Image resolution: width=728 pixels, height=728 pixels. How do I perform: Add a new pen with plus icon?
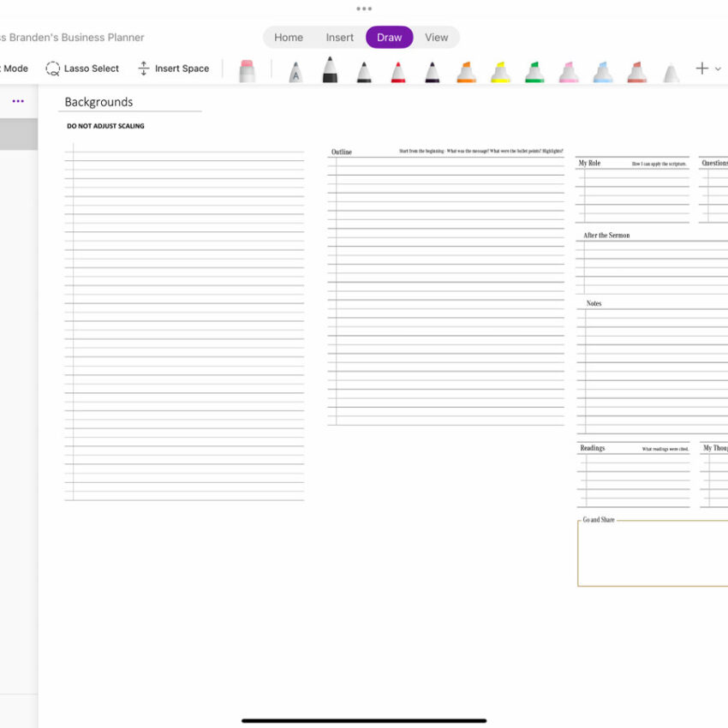[702, 69]
